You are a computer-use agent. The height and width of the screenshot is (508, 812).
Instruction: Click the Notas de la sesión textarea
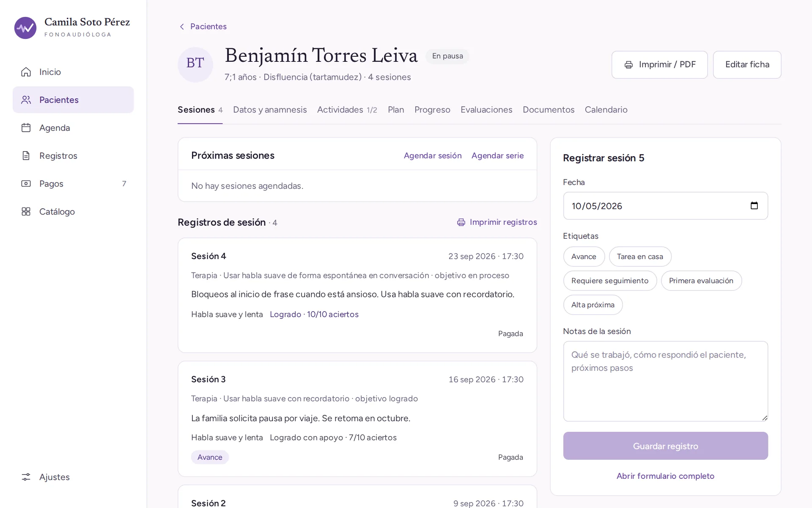click(x=665, y=381)
